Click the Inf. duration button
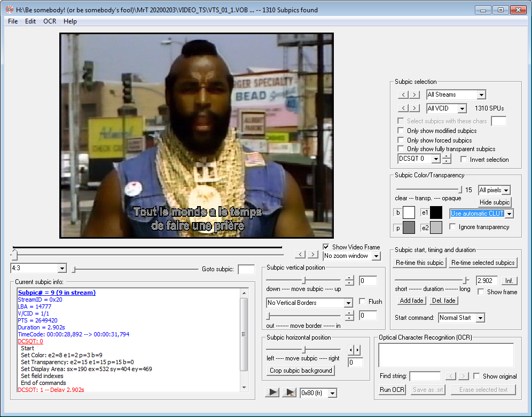The height and width of the screenshot is (417, 532). click(x=509, y=281)
